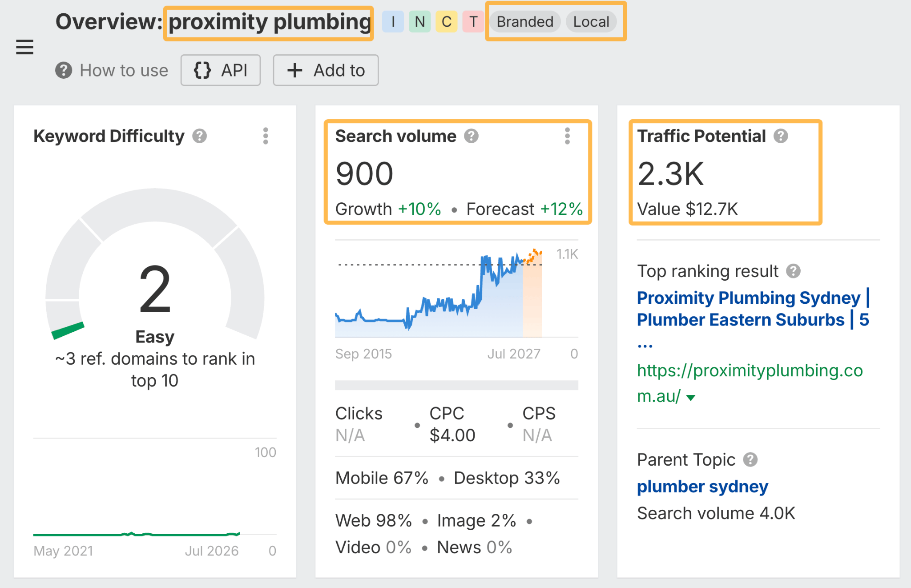Click the Local tag
The height and width of the screenshot is (588, 911).
(591, 22)
